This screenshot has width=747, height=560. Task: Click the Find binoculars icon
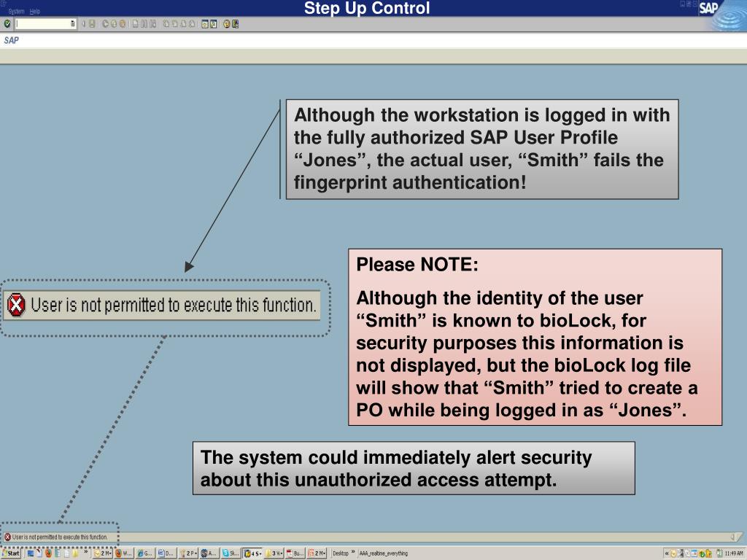144,23
